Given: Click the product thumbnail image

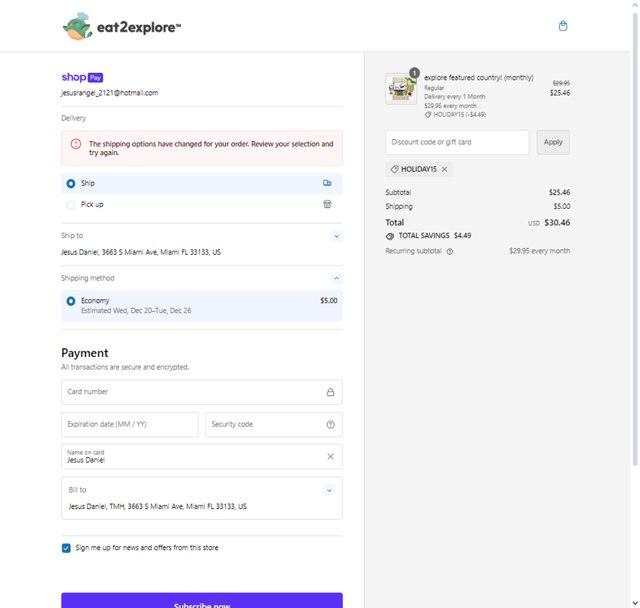Looking at the screenshot, I should 401,89.
